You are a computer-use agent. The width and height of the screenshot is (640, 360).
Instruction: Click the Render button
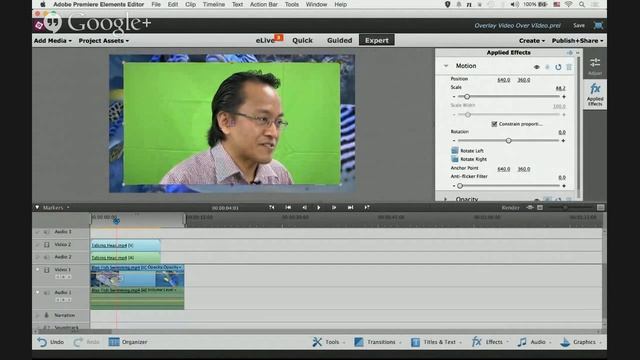click(x=511, y=207)
